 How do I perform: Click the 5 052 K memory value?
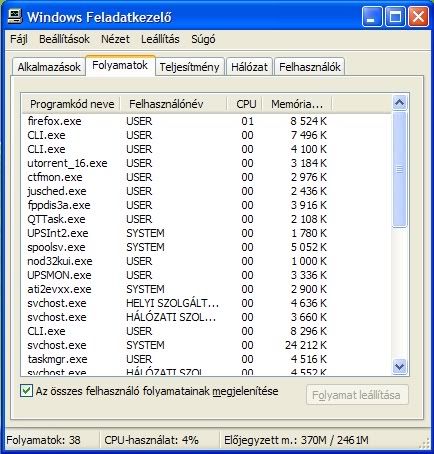[308, 247]
